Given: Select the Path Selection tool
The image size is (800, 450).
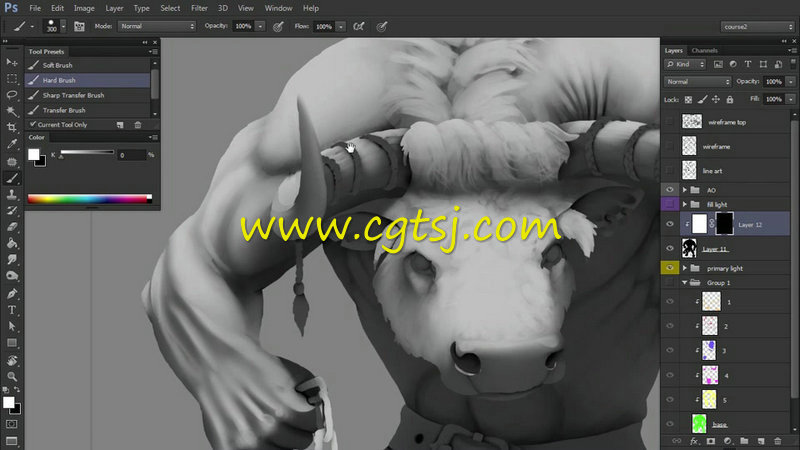Looking at the screenshot, I should 12,326.
